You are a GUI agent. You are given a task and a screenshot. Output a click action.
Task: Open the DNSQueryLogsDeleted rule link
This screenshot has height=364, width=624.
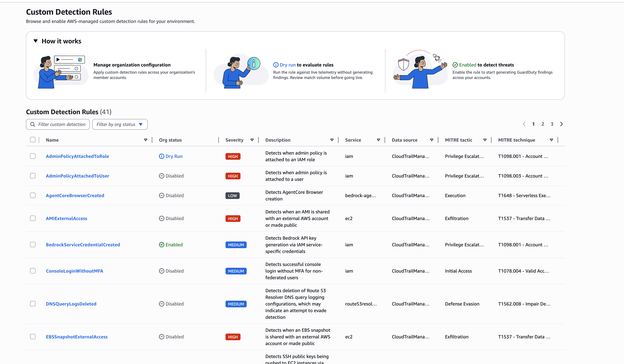(71, 304)
